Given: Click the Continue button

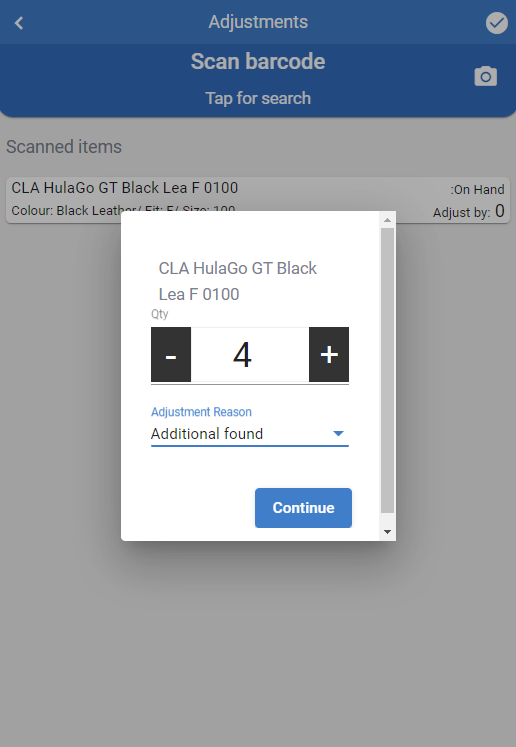Looking at the screenshot, I should click(303, 508).
